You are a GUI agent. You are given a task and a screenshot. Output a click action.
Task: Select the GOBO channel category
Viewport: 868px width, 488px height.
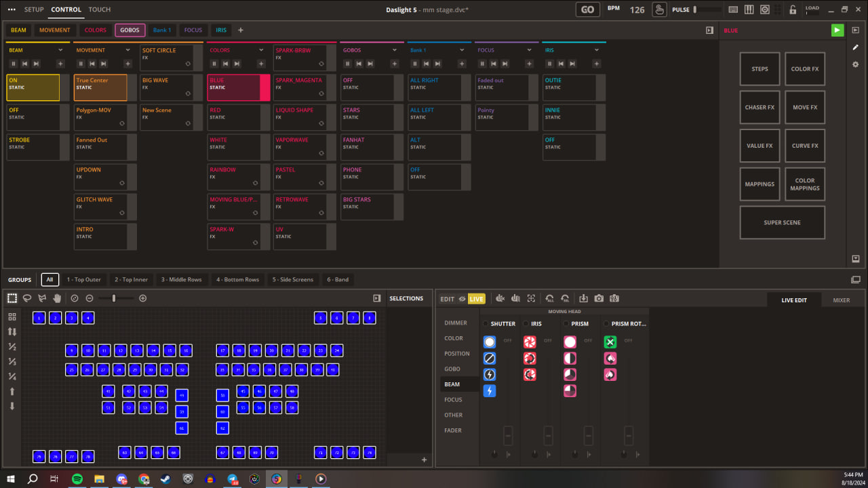coord(452,369)
